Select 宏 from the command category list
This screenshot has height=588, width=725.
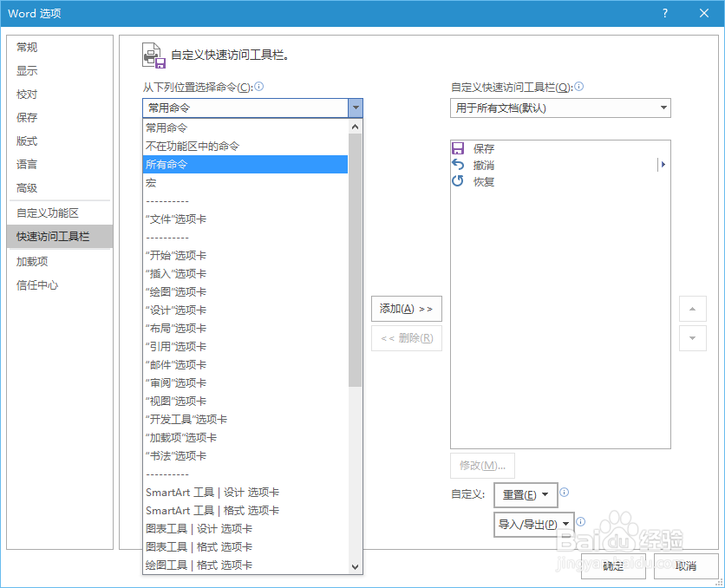click(151, 183)
